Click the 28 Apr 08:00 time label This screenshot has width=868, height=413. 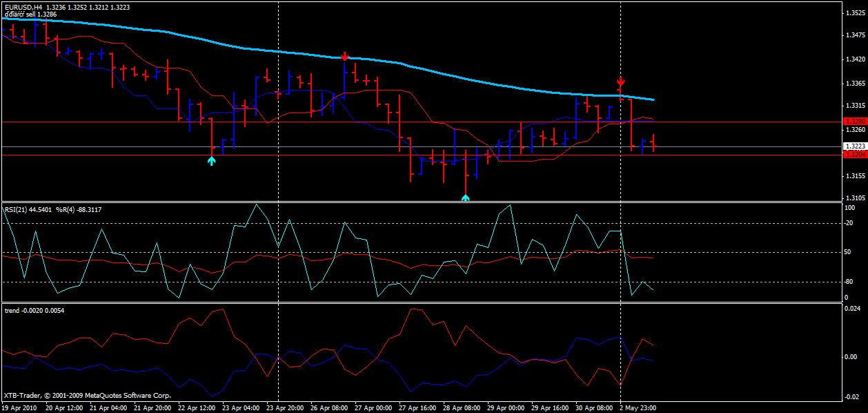(x=462, y=408)
